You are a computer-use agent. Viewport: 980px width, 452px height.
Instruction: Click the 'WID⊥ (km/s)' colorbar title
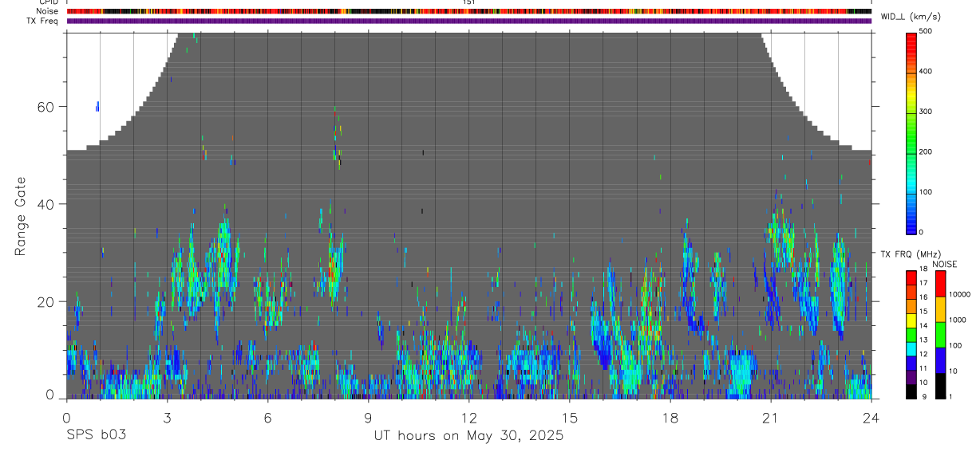pos(912,17)
